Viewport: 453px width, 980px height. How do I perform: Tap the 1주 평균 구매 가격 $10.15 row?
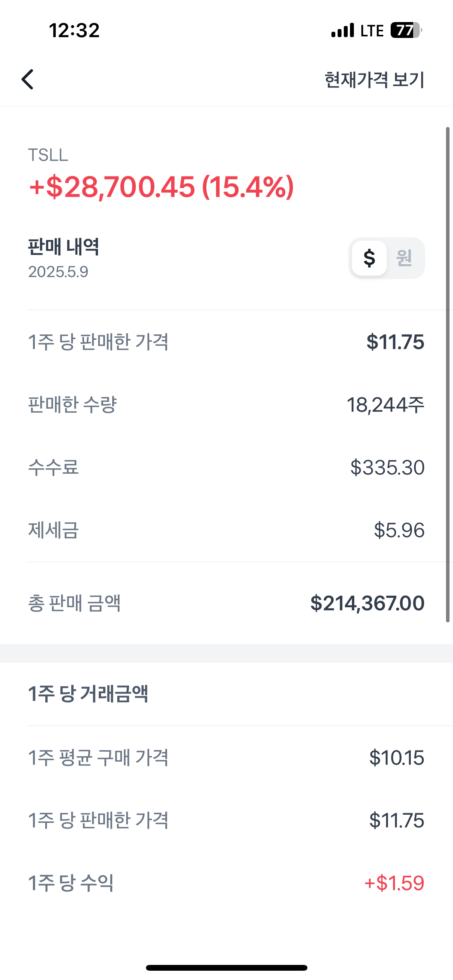tap(226, 757)
